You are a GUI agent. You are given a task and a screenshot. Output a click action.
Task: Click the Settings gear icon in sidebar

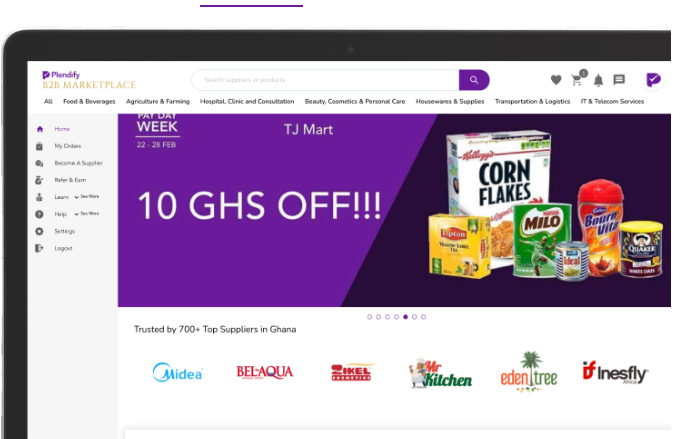tap(39, 231)
